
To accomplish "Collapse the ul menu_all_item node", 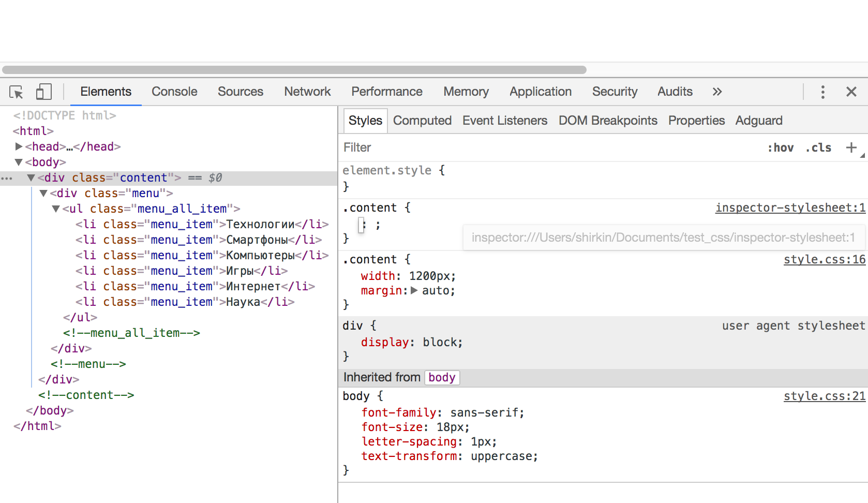I will [56, 209].
